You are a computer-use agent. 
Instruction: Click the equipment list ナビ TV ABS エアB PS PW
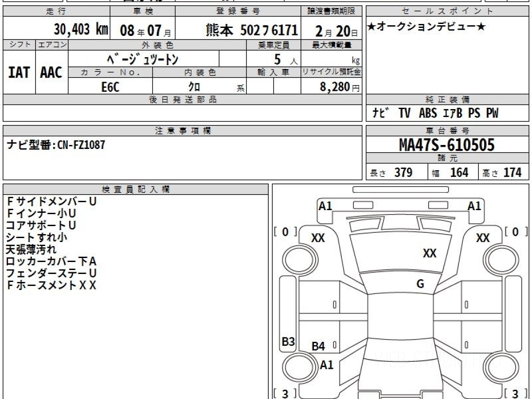(x=435, y=113)
